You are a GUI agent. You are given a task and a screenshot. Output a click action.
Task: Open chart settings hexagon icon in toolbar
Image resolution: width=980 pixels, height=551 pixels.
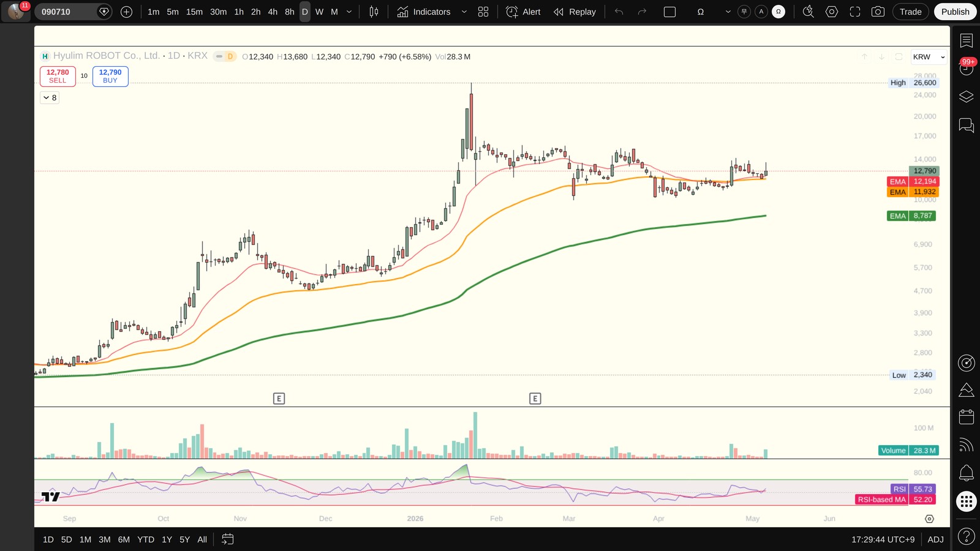(832, 12)
